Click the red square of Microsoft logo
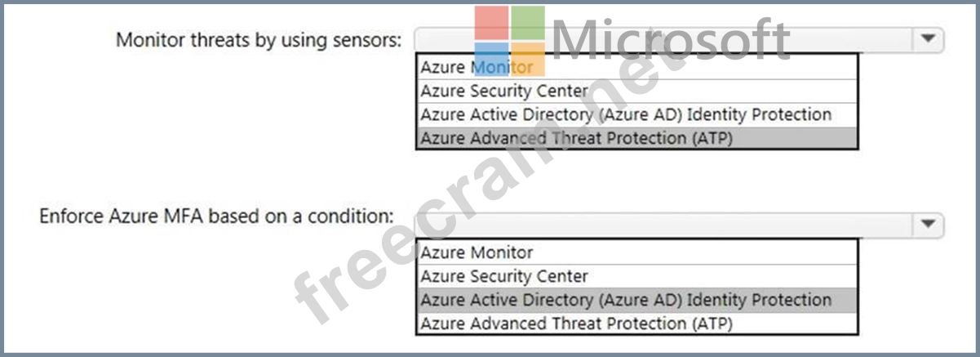Viewport: 980px width, 357px height. tap(492, 23)
